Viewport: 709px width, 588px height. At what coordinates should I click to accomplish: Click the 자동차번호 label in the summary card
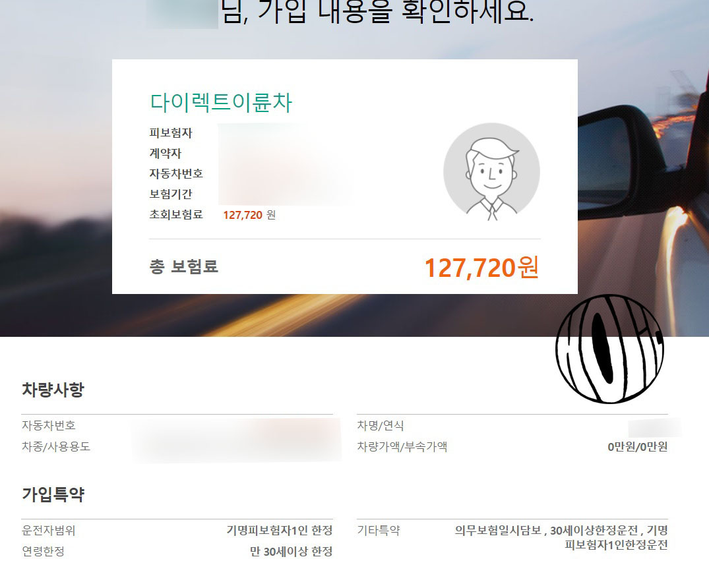176,173
